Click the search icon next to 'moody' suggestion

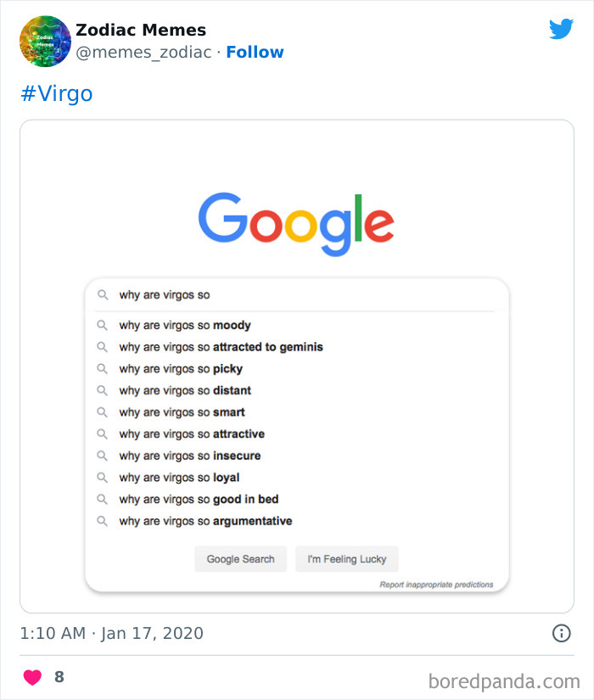(x=103, y=325)
